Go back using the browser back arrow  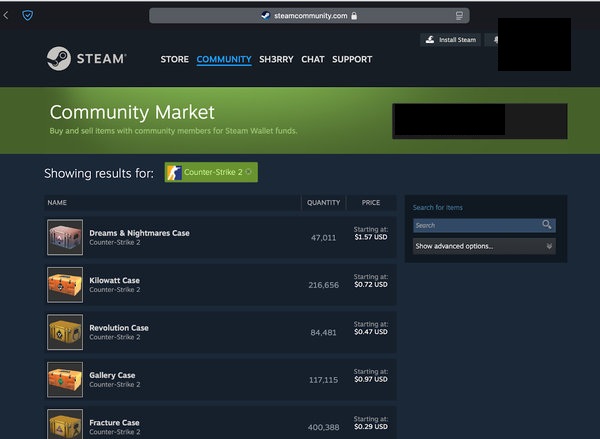6,15
